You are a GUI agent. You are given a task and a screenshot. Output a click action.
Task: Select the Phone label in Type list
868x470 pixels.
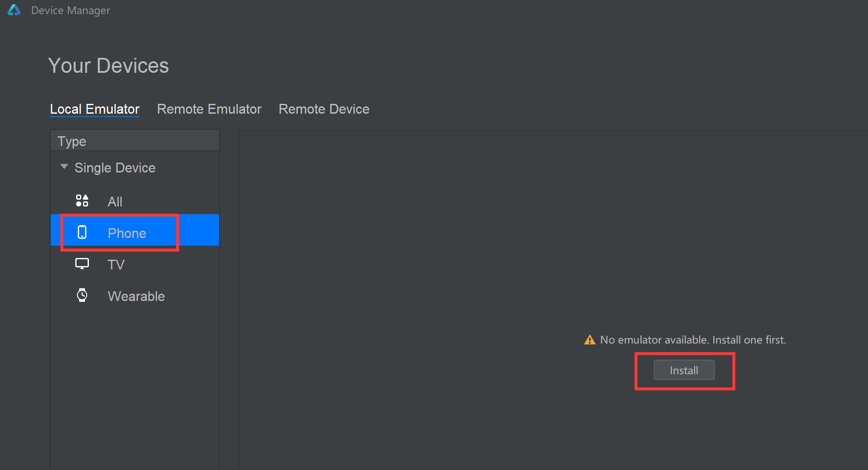(x=127, y=233)
